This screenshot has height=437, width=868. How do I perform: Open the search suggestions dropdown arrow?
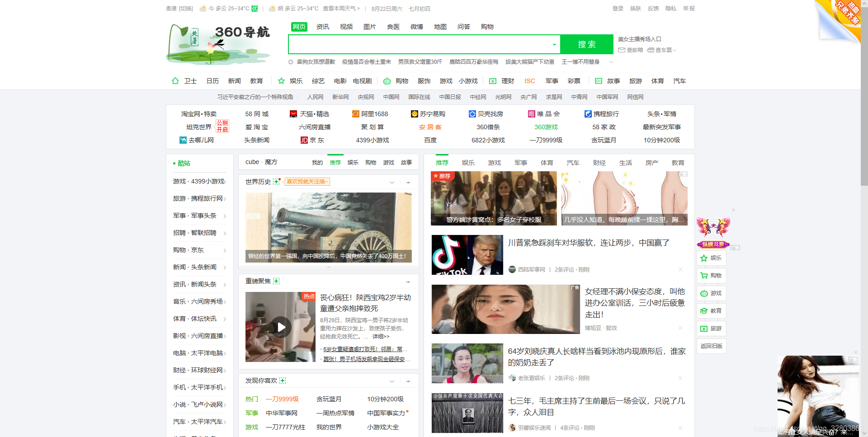point(554,44)
